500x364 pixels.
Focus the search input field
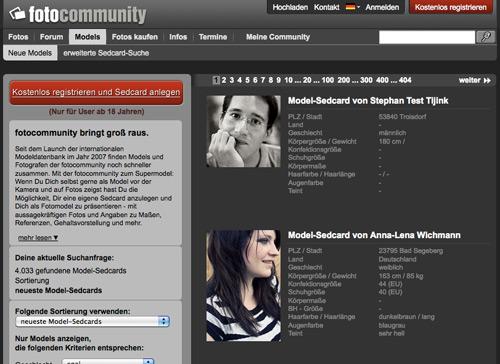[x=427, y=37]
